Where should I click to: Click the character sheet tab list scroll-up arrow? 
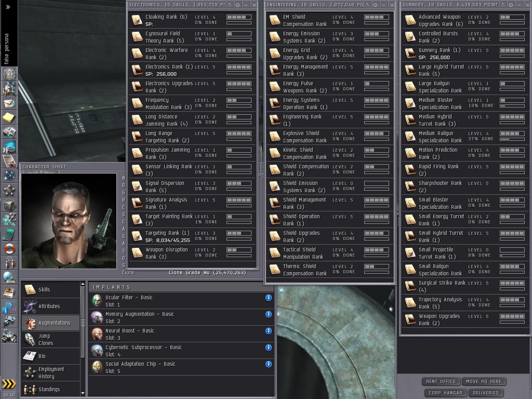83,284
